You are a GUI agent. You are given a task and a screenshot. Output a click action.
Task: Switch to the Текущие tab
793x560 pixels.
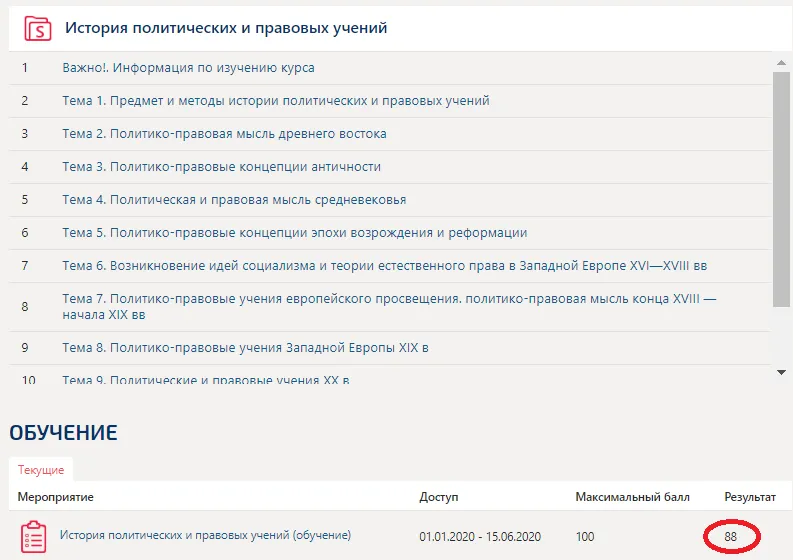coord(41,469)
